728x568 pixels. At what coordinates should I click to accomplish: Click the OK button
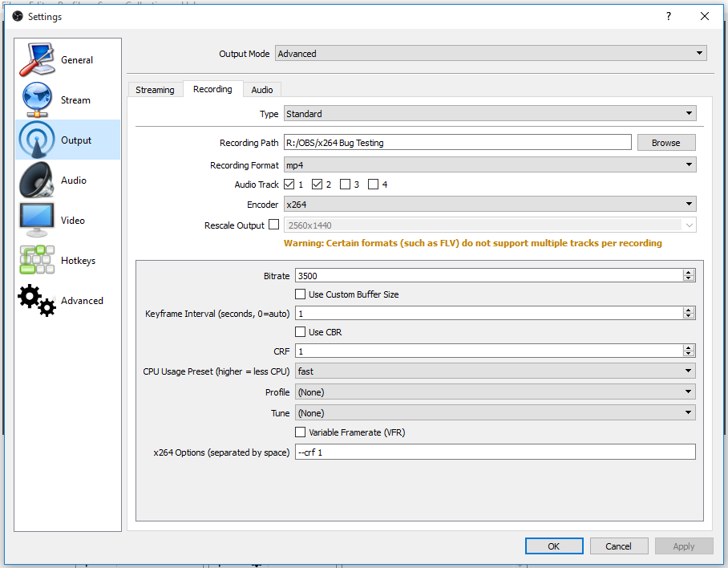click(x=553, y=546)
